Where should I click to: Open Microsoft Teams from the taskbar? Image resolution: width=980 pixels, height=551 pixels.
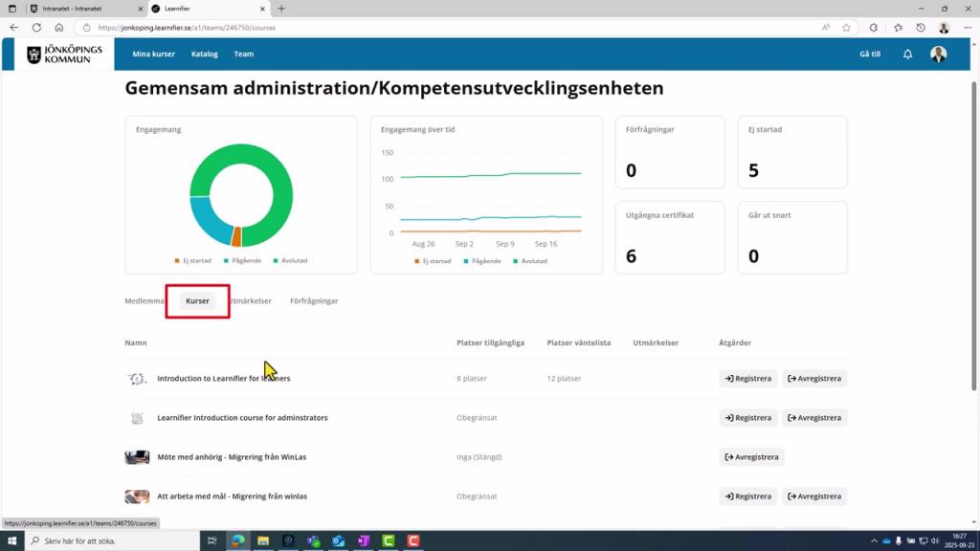[312, 540]
